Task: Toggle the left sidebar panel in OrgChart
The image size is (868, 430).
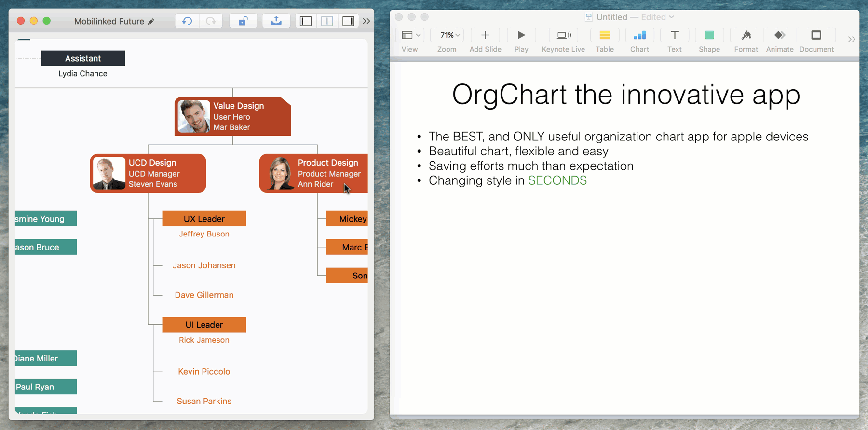Action: (x=306, y=21)
